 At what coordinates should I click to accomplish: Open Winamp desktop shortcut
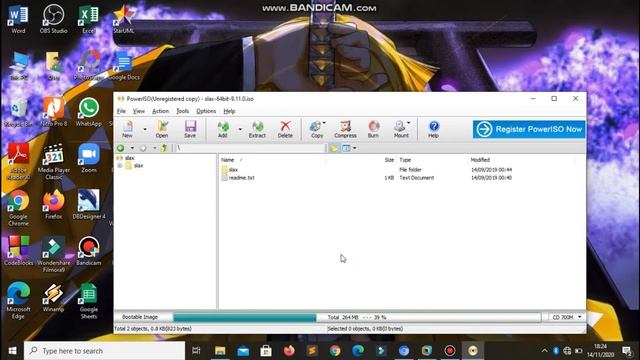coord(53,298)
